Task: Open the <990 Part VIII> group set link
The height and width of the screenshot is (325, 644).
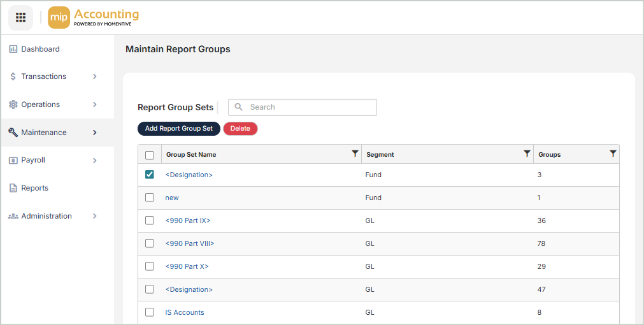Action: tap(189, 243)
